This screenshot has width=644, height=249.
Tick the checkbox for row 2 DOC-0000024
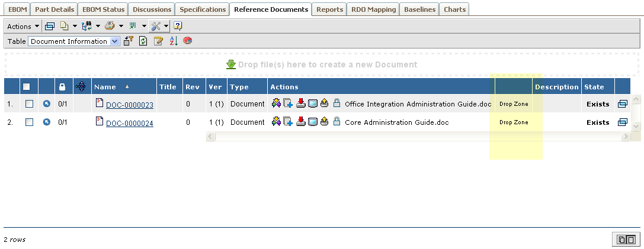pos(29,122)
